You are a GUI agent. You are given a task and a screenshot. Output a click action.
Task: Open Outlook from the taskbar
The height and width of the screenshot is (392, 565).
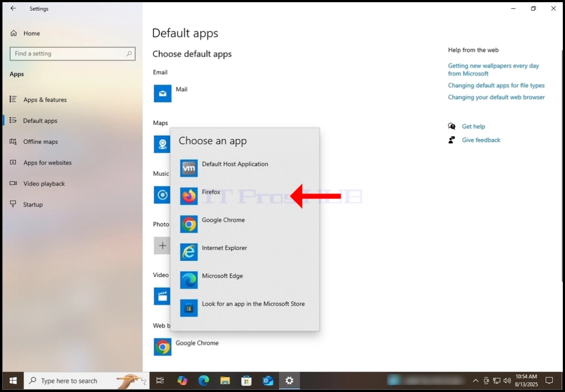coord(268,380)
